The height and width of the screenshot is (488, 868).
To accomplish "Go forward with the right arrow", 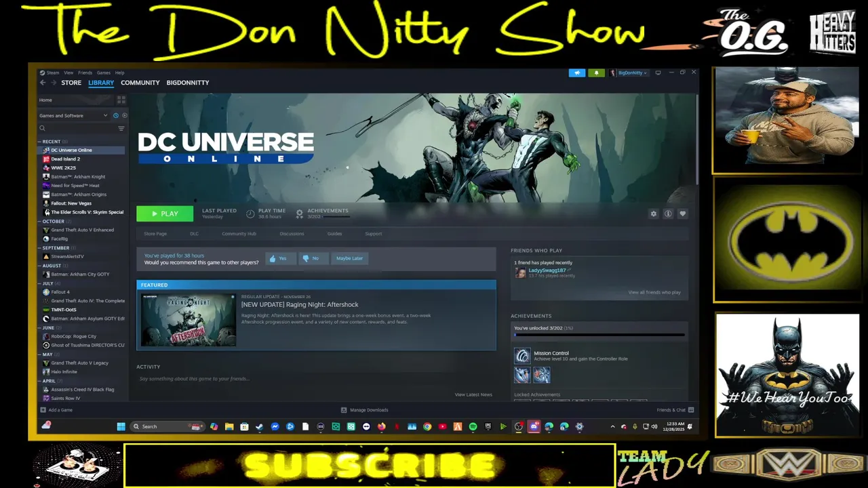I will click(54, 83).
